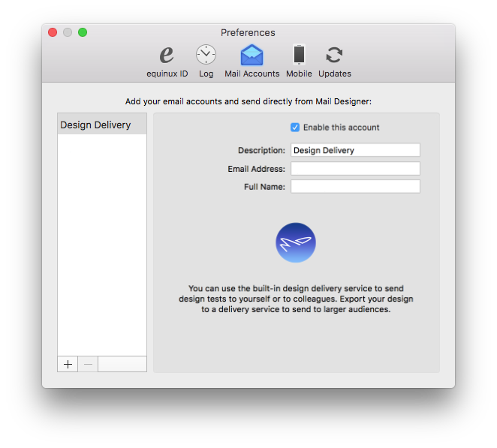Click the Preferences window title
This screenshot has width=497, height=448.
pyautogui.click(x=248, y=32)
